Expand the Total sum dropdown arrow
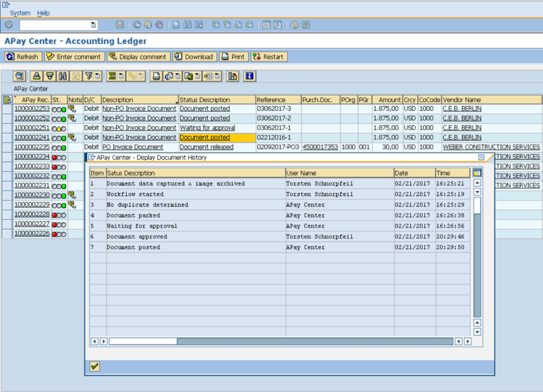Viewport: 543px width, 392px height. coord(121,76)
